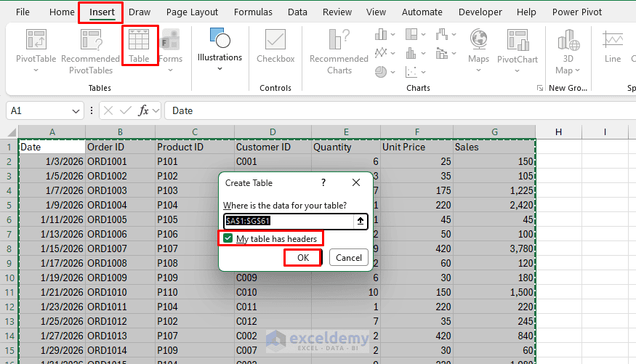
Task: Open the File menu
Action: tap(23, 12)
